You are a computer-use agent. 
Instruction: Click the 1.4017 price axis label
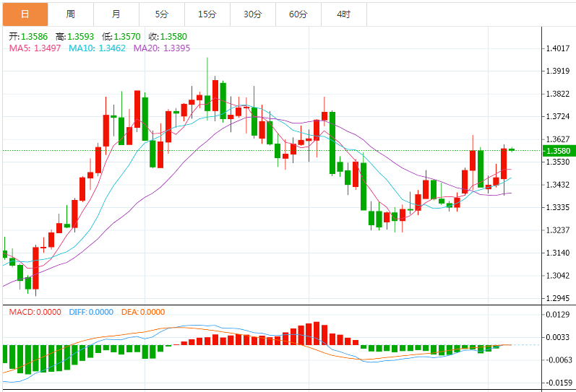(x=558, y=48)
